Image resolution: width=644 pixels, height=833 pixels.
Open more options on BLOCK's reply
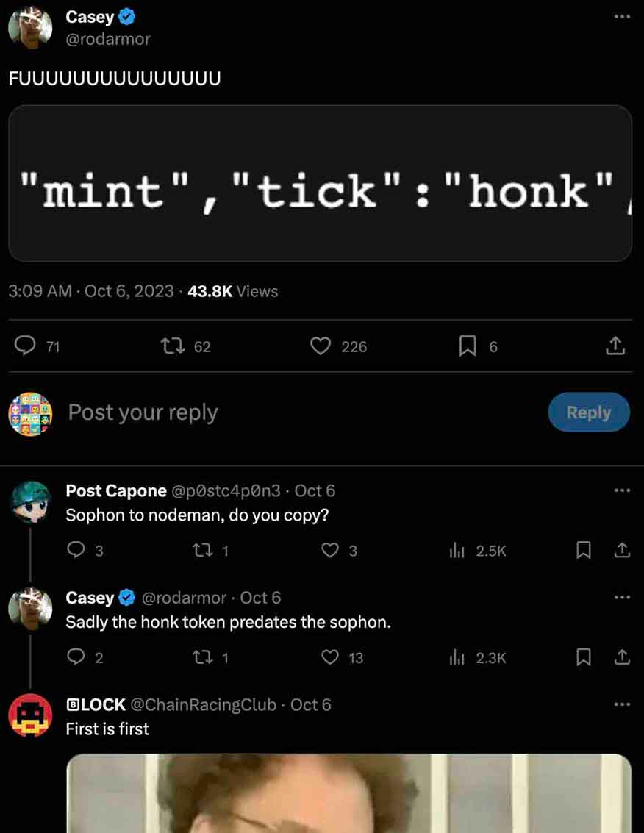click(622, 704)
